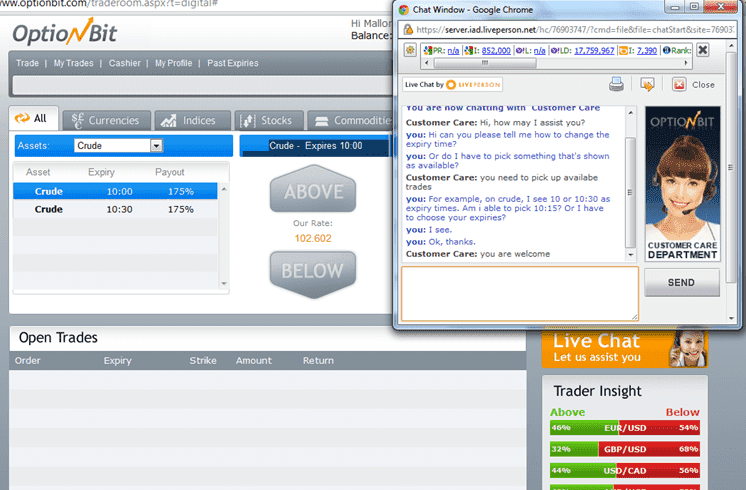Click the asset list scroll up arrow
The image size is (746, 490).
[x=224, y=189]
